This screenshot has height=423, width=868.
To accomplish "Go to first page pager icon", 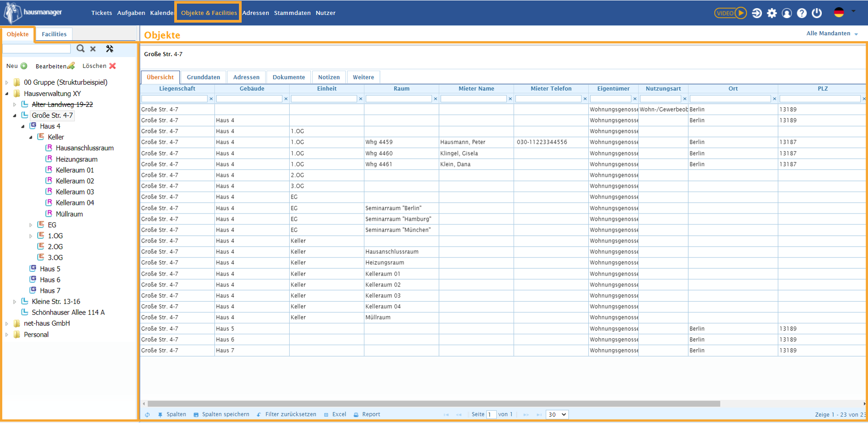I will (446, 415).
